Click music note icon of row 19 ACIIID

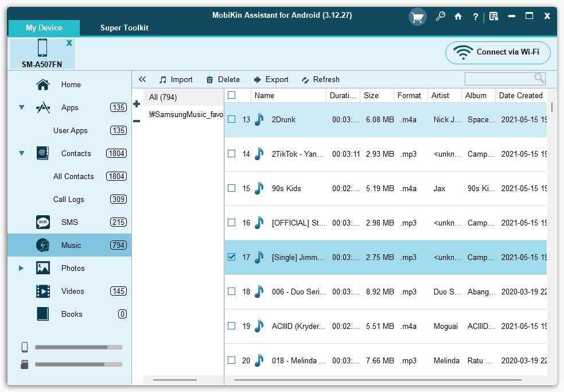tap(259, 326)
